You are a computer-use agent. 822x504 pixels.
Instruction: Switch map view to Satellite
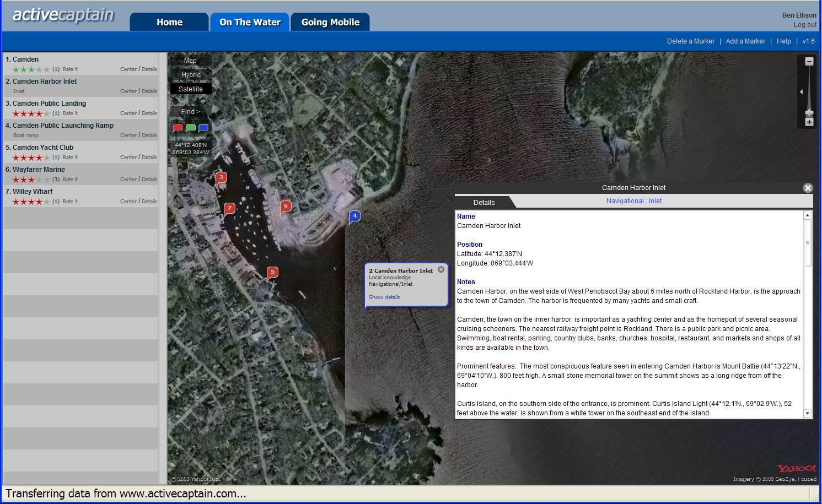[191, 89]
